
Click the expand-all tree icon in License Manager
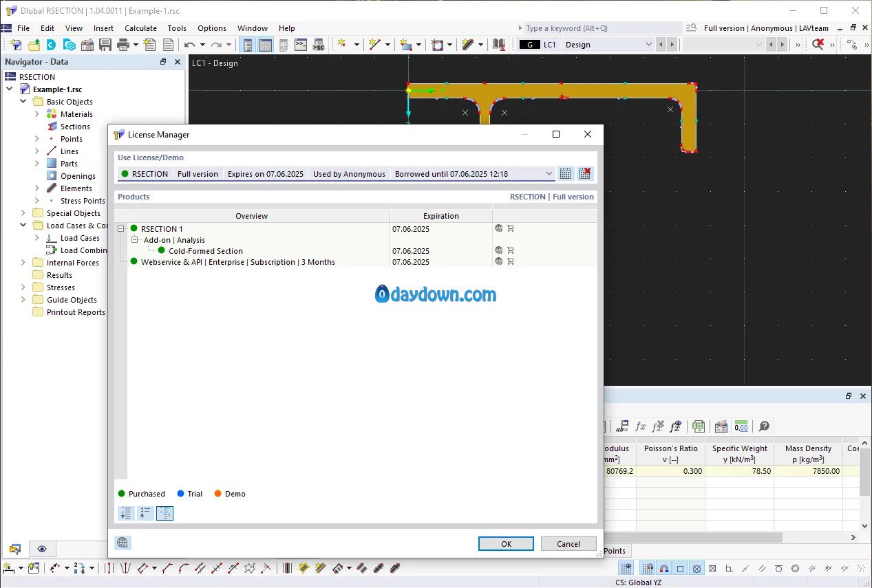pyautogui.click(x=126, y=513)
